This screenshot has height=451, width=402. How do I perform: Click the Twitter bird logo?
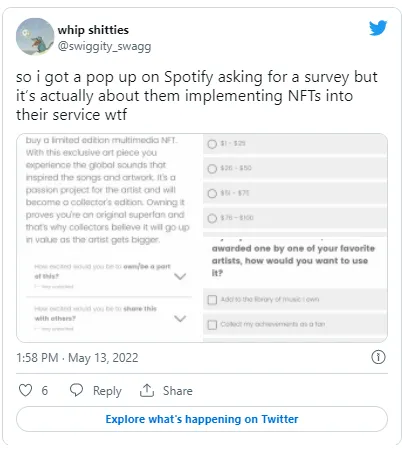(x=378, y=28)
